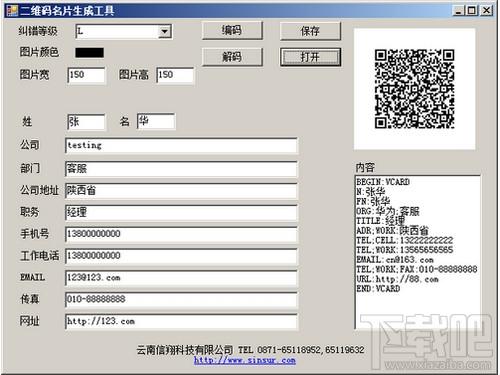
Task: Open the 纠错等级 dropdown arrow
Action: (x=164, y=32)
